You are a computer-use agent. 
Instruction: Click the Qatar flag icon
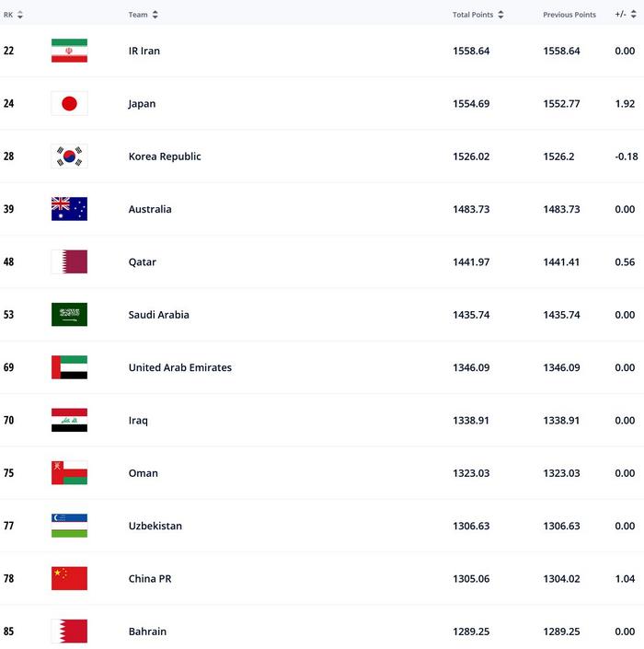[x=69, y=262]
